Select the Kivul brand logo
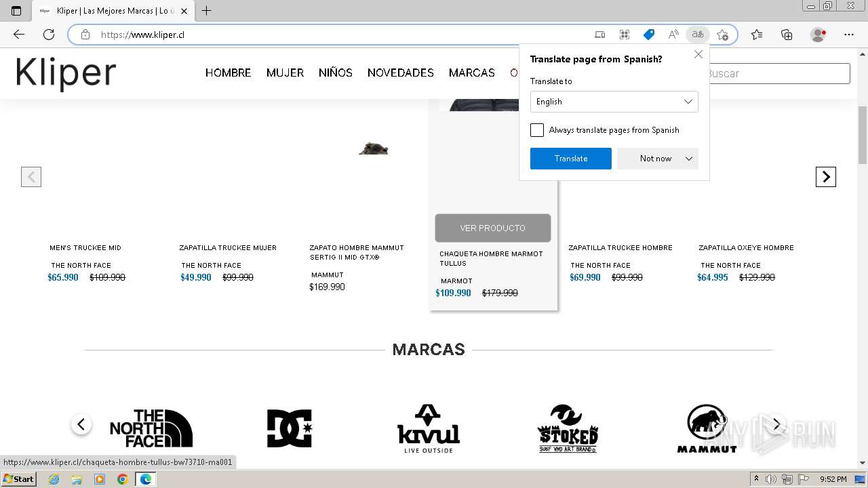This screenshot has height=488, width=868. click(429, 428)
